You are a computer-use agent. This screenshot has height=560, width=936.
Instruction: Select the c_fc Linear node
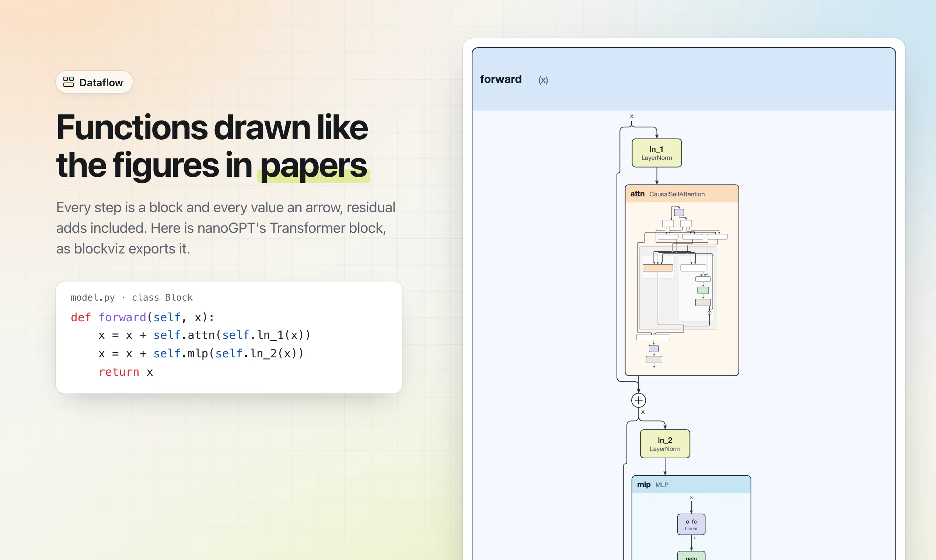click(x=691, y=525)
